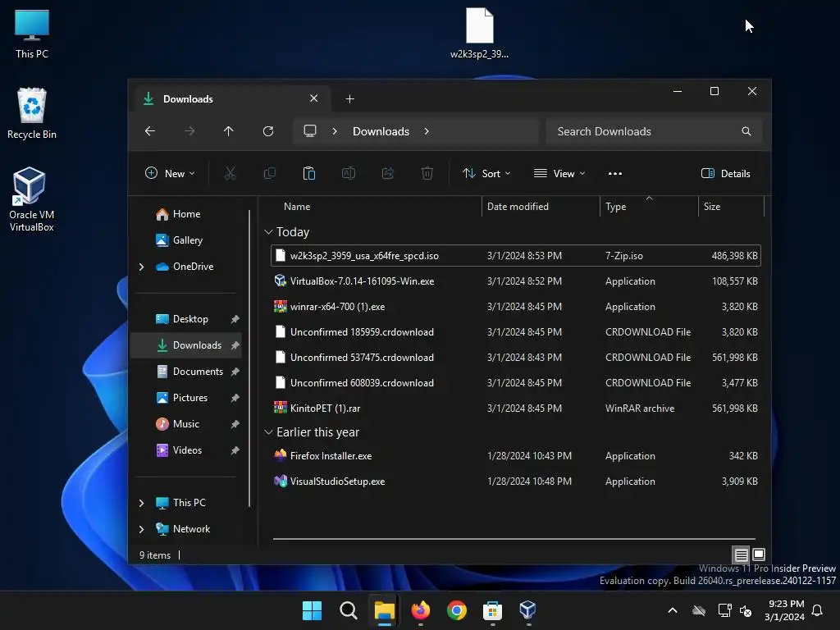Expand OneDrive in navigation pane
The height and width of the screenshot is (630, 840).
141,267
